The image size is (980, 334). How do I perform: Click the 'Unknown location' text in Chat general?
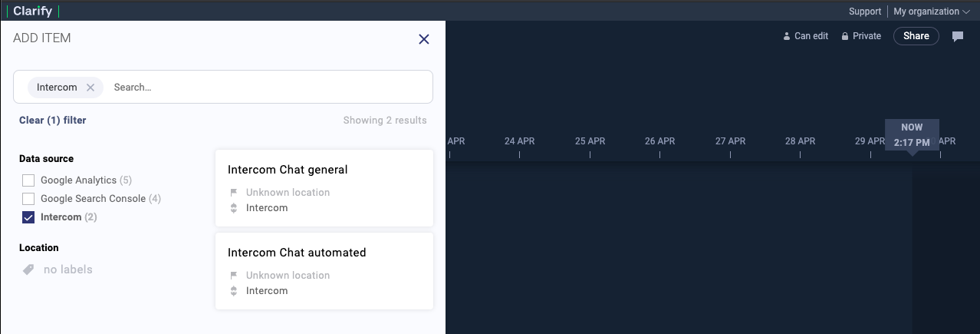(x=288, y=193)
